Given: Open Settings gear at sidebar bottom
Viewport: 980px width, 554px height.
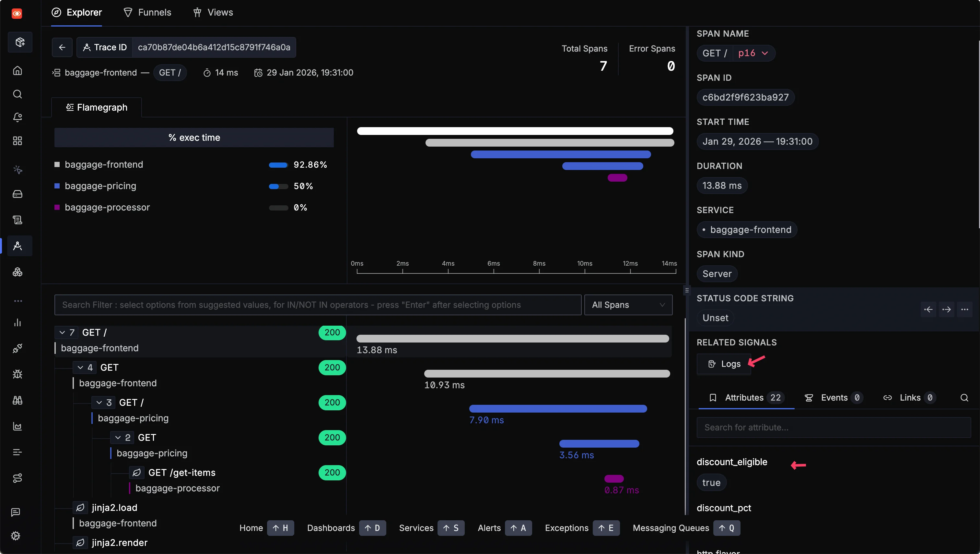Looking at the screenshot, I should coord(16,536).
